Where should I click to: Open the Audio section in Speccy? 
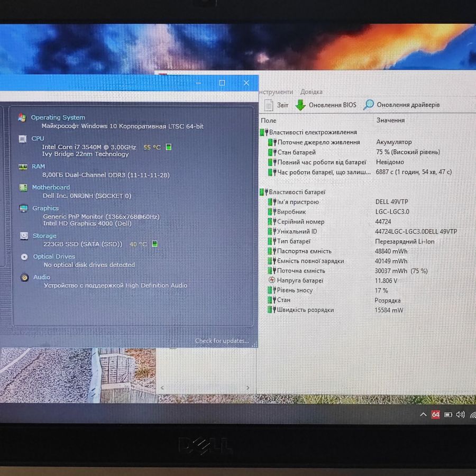[x=42, y=277]
